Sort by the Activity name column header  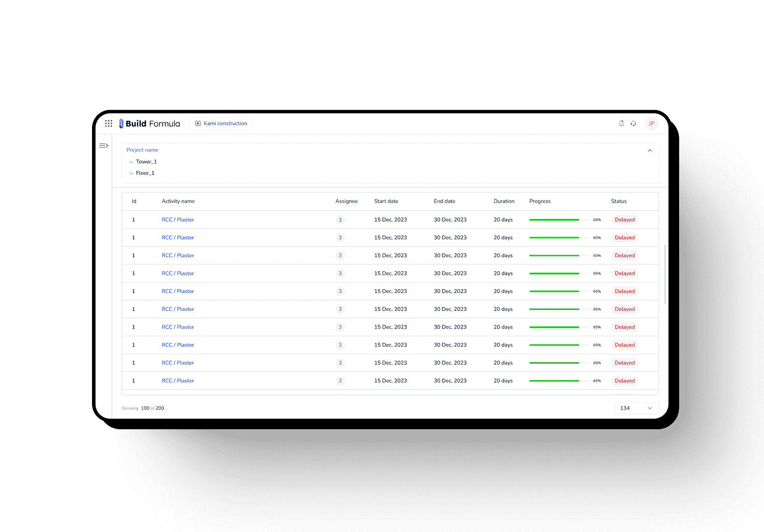[178, 201]
